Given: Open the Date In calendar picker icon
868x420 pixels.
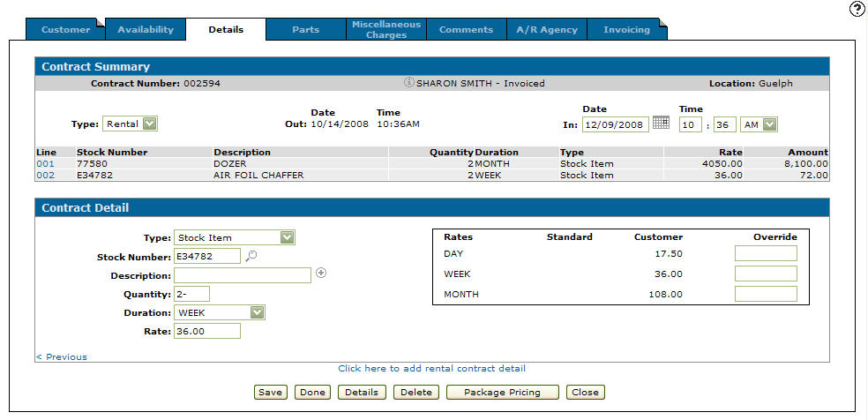Looking at the screenshot, I should pyautogui.click(x=661, y=124).
